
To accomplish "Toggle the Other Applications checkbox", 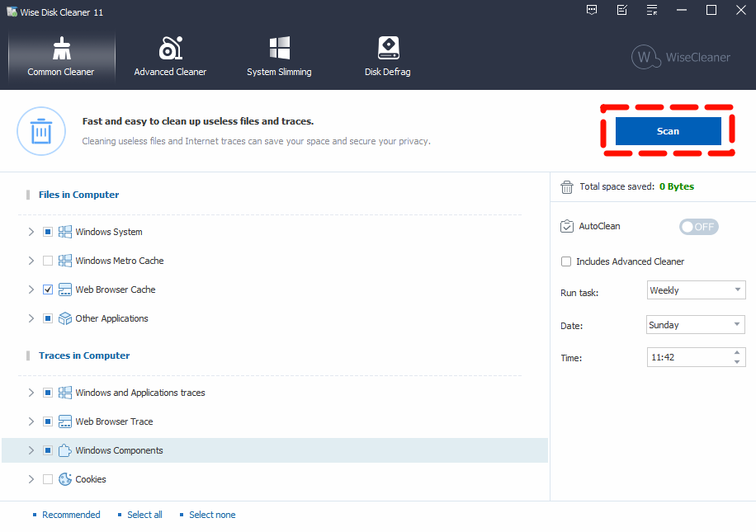I will point(48,318).
